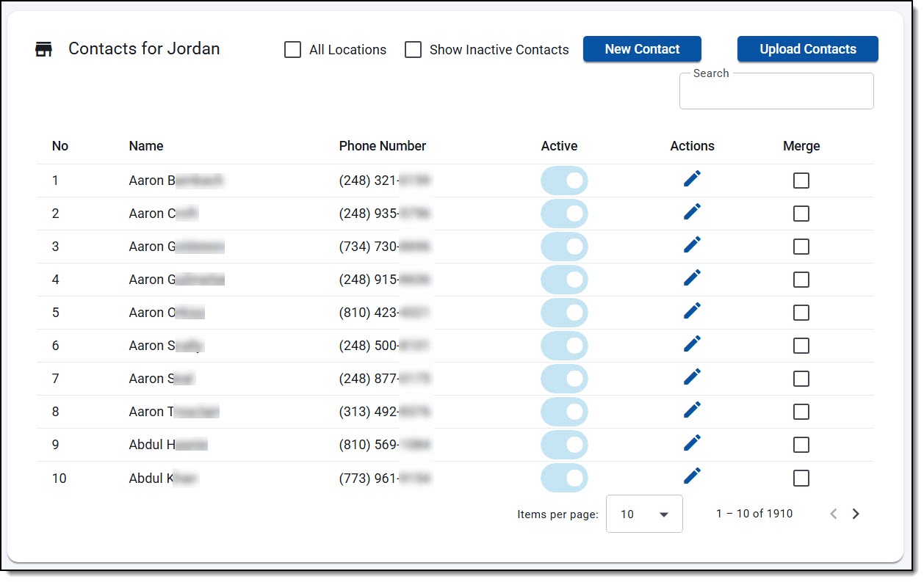The image size is (924, 582).
Task: Open editor for contact row 7
Action: point(692,377)
